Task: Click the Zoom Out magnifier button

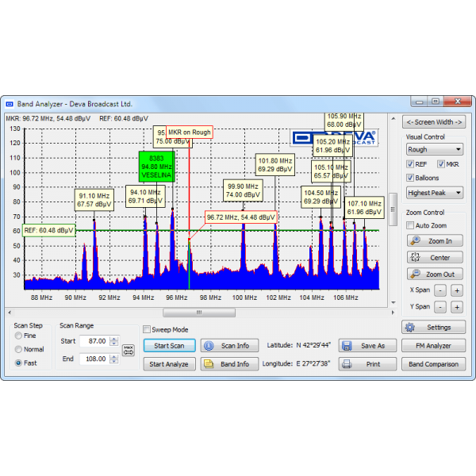Action: (435, 274)
